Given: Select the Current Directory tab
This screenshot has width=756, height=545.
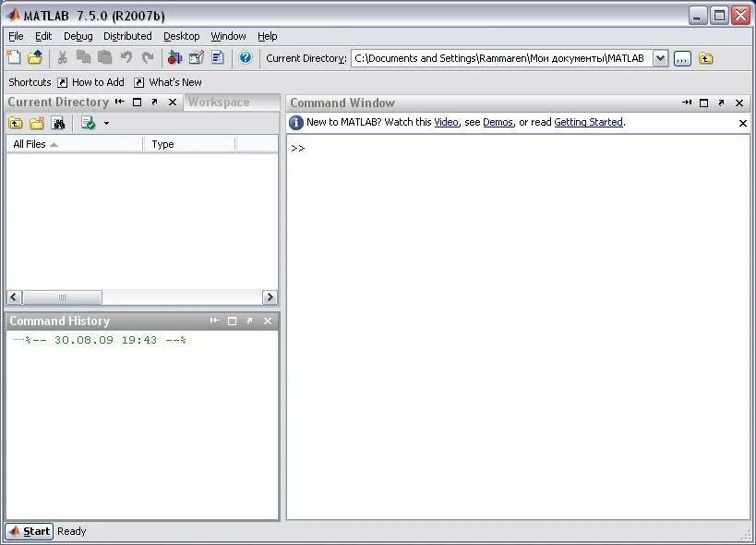Looking at the screenshot, I should click(58, 103).
